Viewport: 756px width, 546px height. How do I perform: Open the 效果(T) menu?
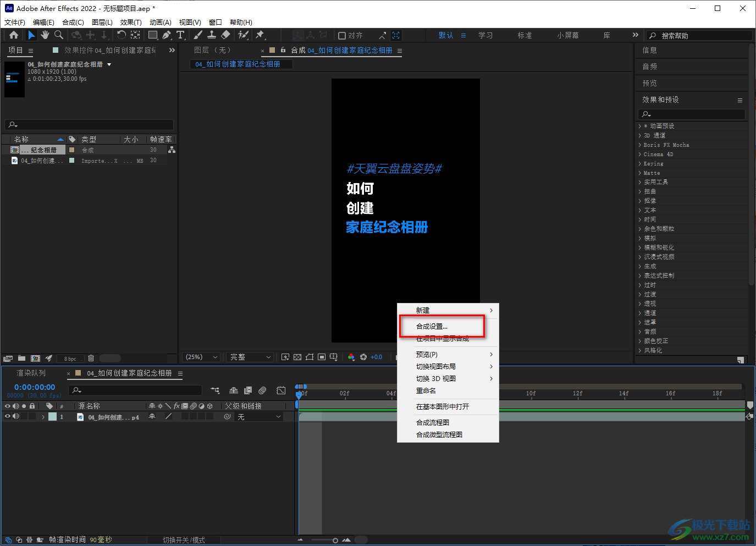tap(131, 23)
